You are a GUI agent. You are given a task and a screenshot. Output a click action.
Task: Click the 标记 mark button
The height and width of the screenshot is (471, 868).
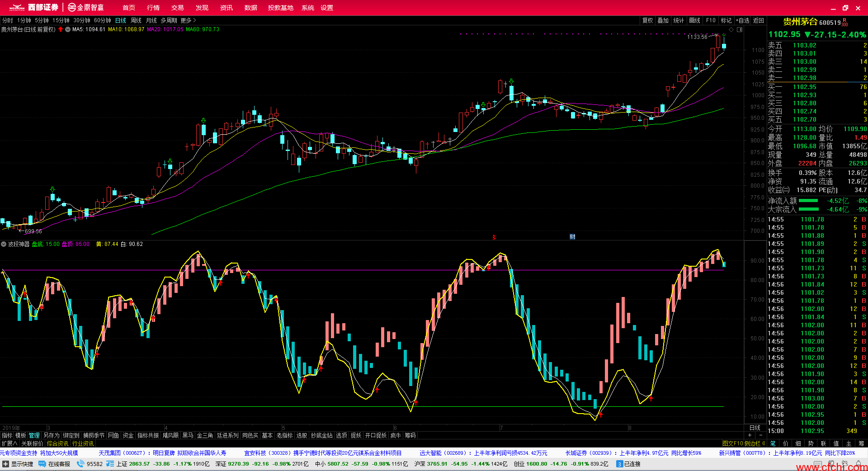pyautogui.click(x=726, y=20)
